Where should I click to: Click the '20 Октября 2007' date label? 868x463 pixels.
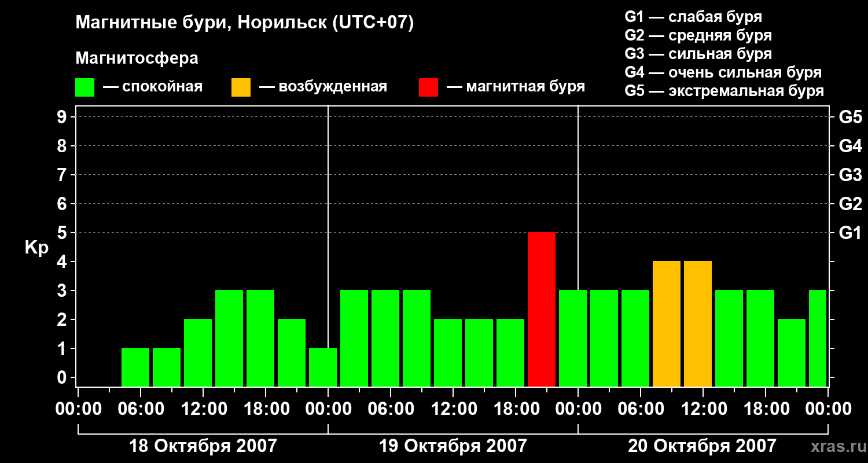pyautogui.click(x=703, y=446)
